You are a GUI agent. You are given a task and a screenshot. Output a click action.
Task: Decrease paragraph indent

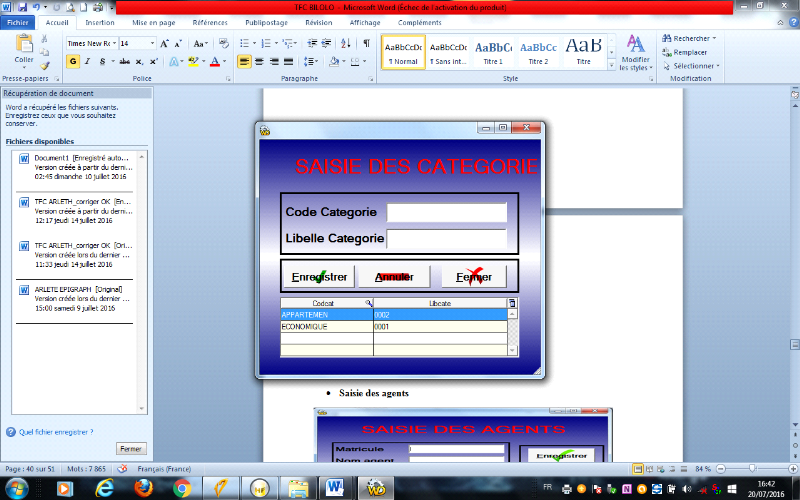coord(312,43)
